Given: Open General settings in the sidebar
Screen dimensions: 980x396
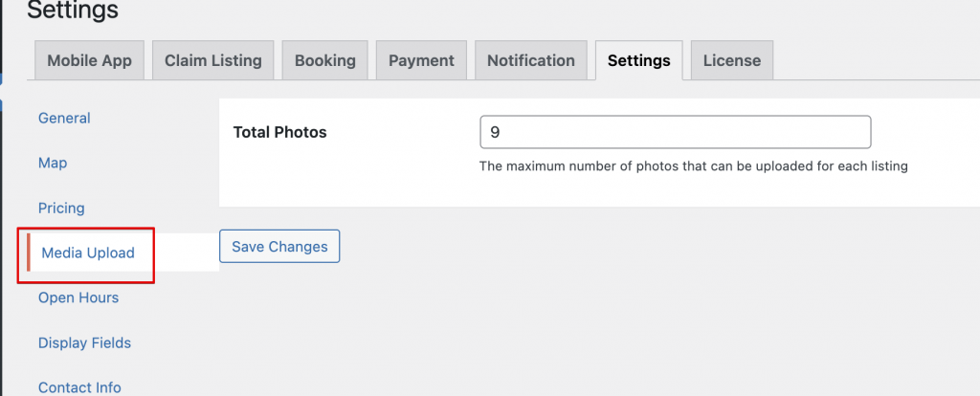Looking at the screenshot, I should tap(64, 118).
